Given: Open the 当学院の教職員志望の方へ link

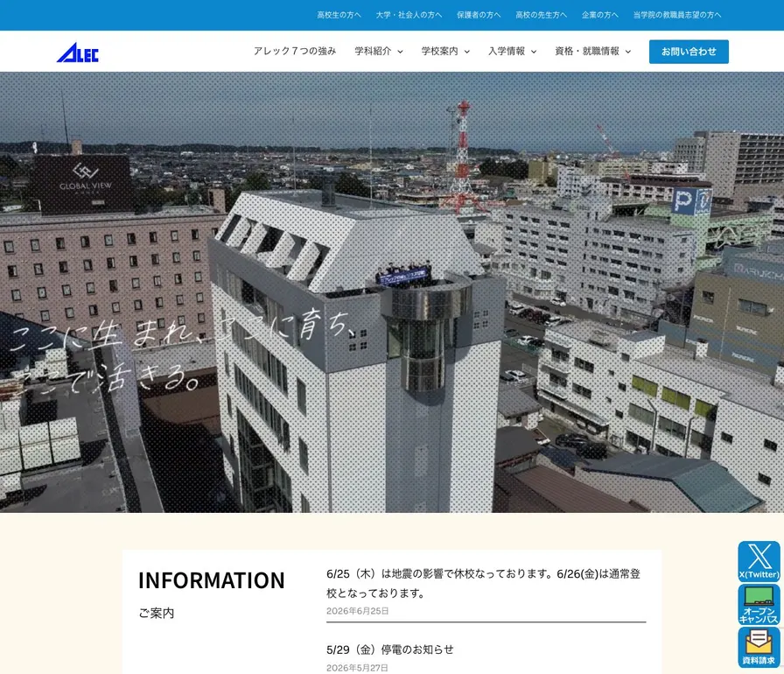Looking at the screenshot, I should [677, 15].
